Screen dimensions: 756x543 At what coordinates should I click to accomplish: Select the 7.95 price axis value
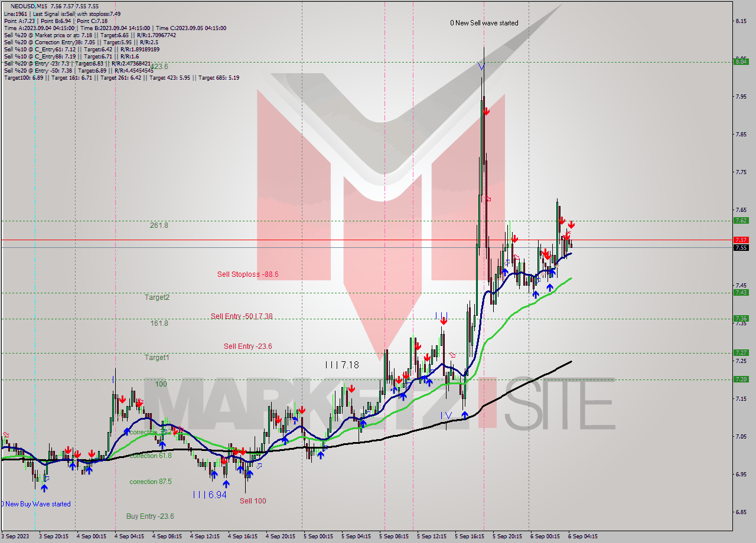click(742, 97)
